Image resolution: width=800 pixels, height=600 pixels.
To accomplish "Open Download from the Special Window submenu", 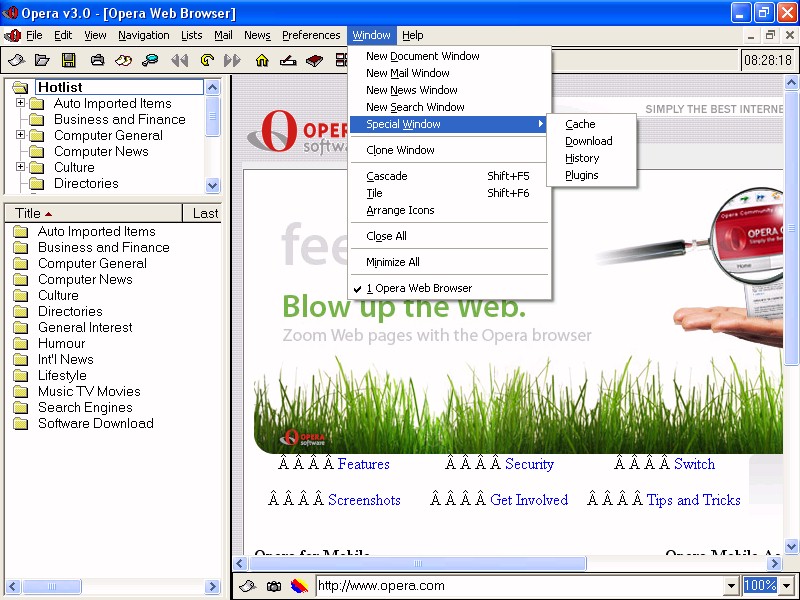I will [x=591, y=141].
